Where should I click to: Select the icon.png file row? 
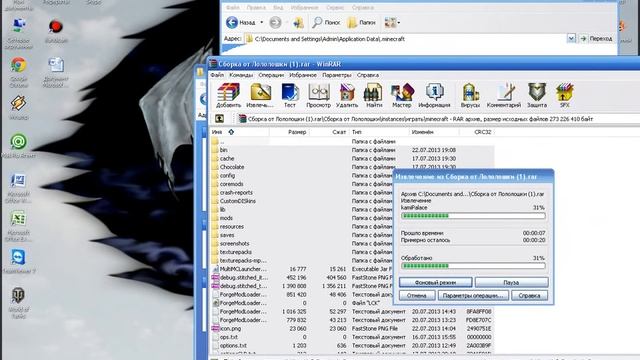pos(352,328)
